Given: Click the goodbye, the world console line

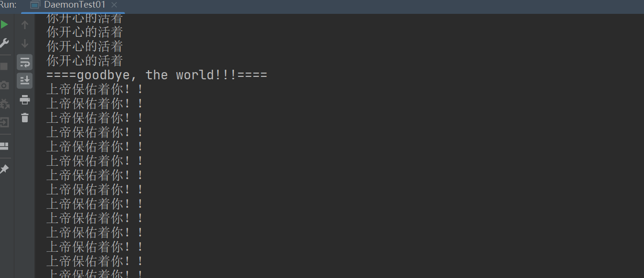Looking at the screenshot, I should pos(157,75).
